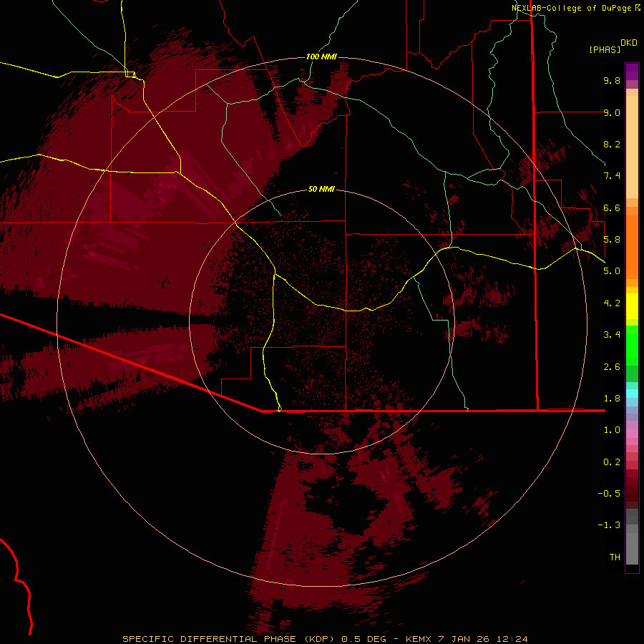Click the KEMX radar site identifier

pyautogui.click(x=419, y=639)
